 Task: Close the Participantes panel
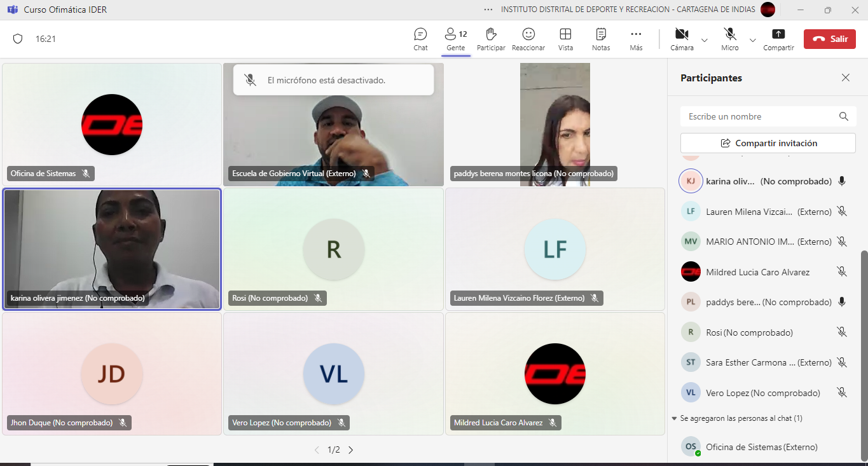[846, 78]
